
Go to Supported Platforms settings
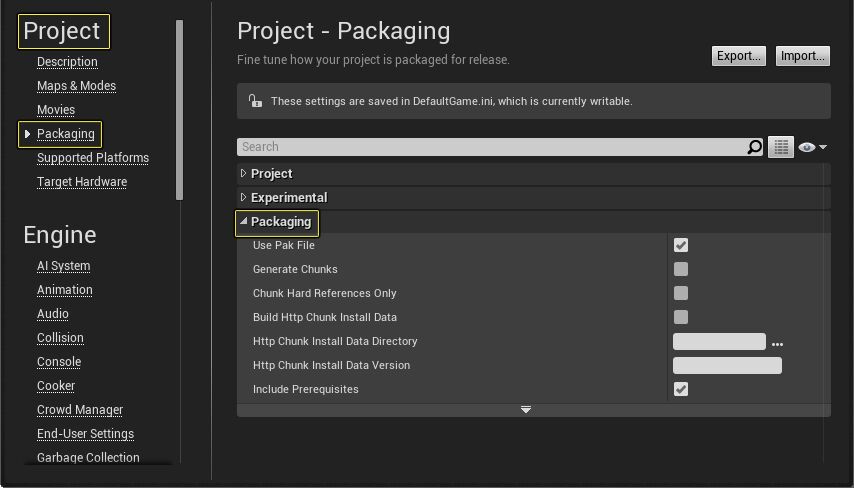point(93,158)
